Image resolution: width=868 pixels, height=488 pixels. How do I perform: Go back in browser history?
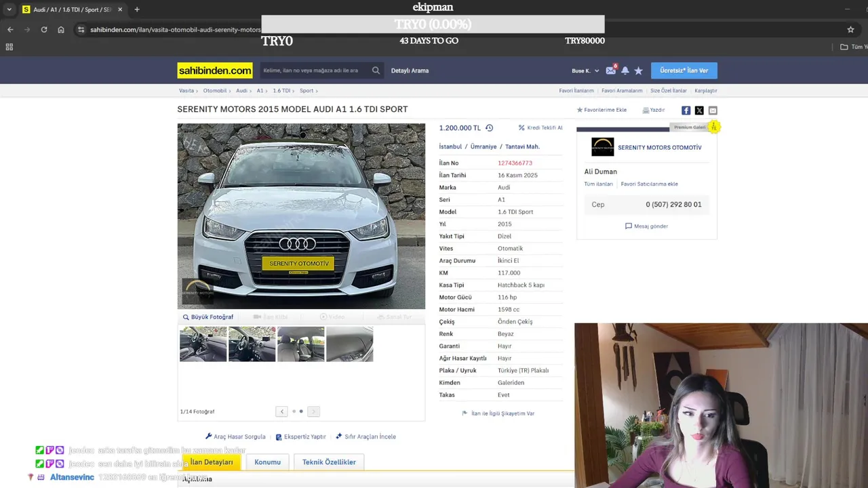[10, 30]
